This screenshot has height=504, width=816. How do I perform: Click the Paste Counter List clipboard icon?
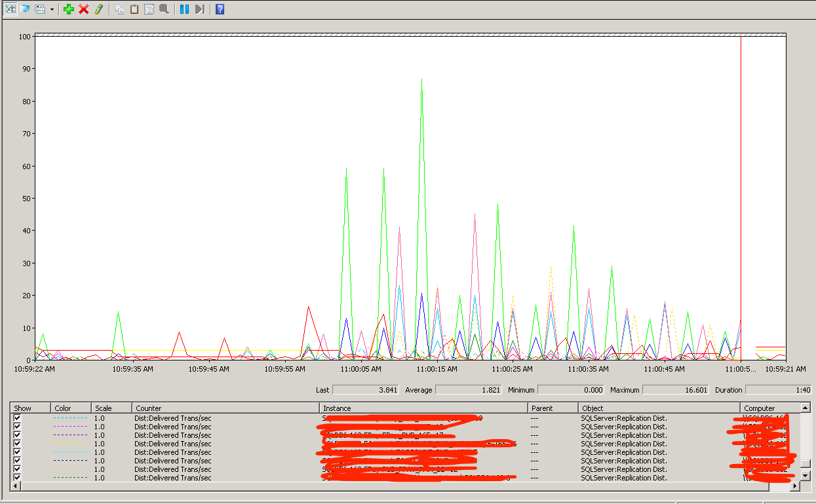[134, 9]
